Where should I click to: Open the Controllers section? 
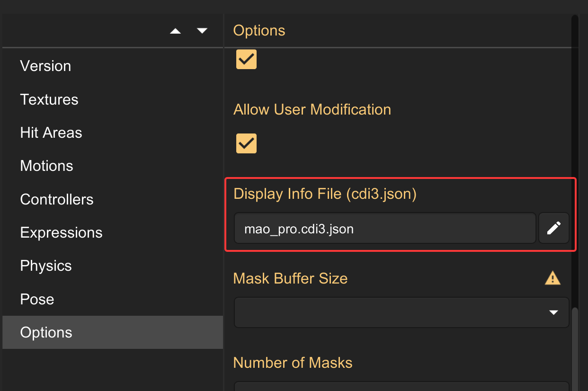[57, 199]
